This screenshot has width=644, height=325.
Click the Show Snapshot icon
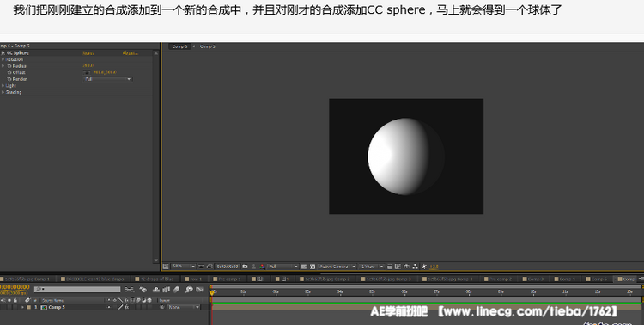click(254, 267)
